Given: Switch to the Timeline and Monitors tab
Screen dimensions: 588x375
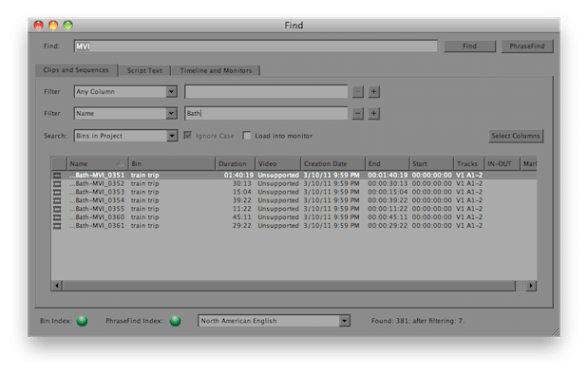Looking at the screenshot, I should pyautogui.click(x=216, y=70).
